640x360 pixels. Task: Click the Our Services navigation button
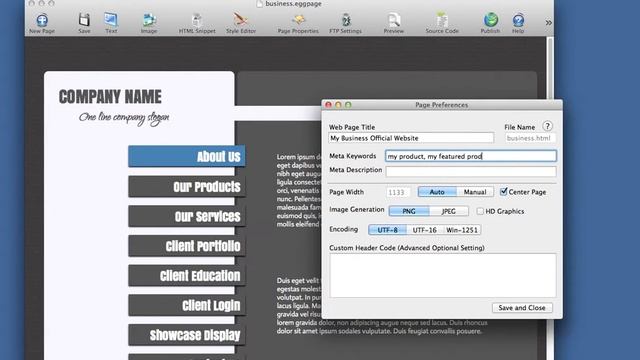187,216
